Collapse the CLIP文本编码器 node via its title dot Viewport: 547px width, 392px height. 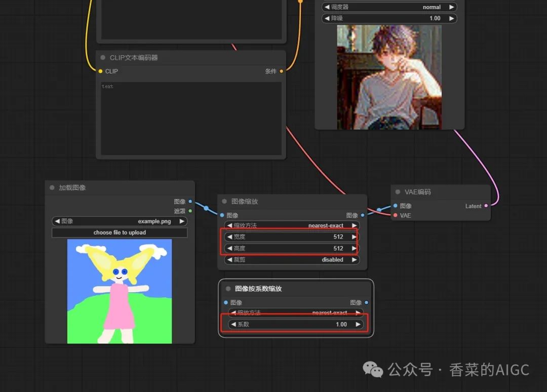point(103,58)
